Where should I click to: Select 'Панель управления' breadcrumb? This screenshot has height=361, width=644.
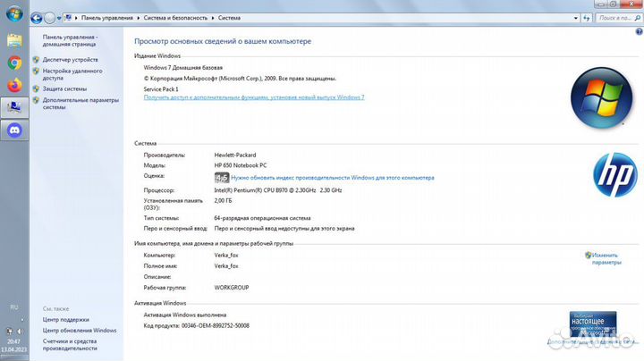(107, 18)
